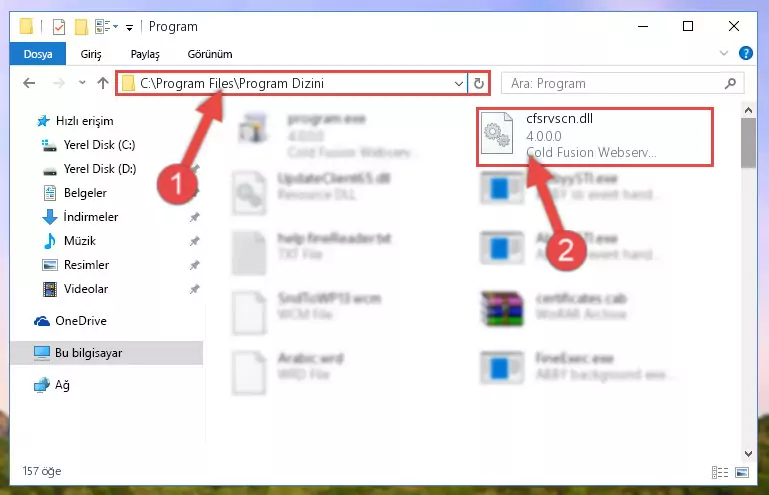Click pin icon next to Videolar
The height and width of the screenshot is (495, 769).
(195, 289)
